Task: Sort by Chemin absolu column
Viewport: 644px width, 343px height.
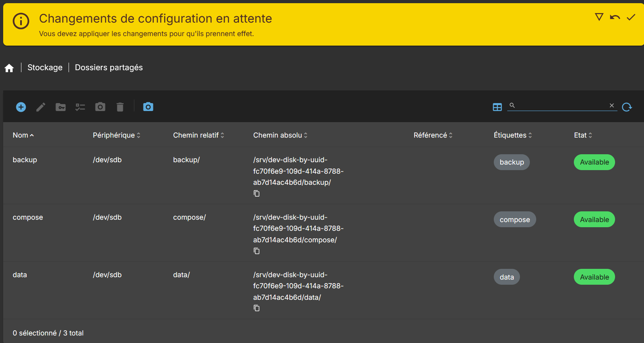Action: [x=280, y=135]
